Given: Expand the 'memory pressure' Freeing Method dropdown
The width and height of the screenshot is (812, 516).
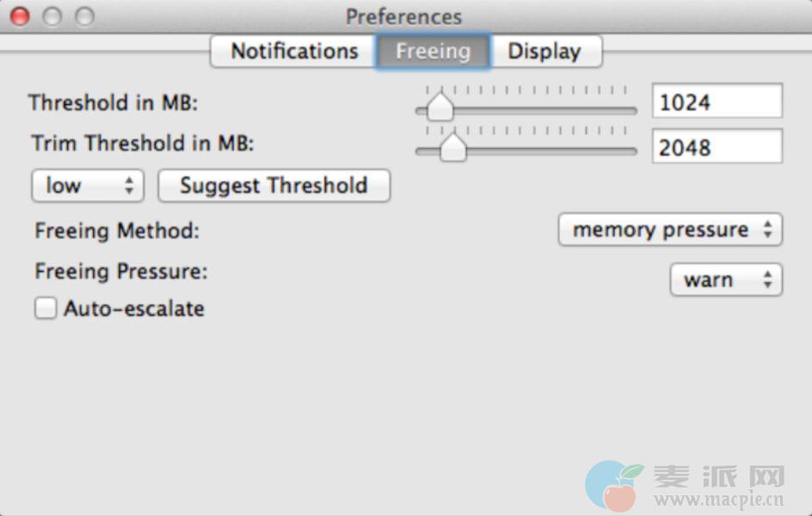Looking at the screenshot, I should [x=670, y=230].
